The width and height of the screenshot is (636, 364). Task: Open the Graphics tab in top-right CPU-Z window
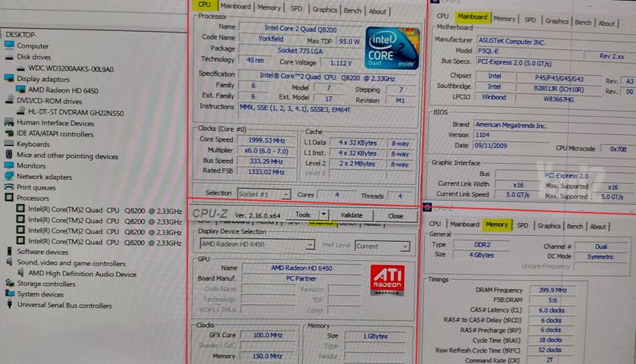556,21
